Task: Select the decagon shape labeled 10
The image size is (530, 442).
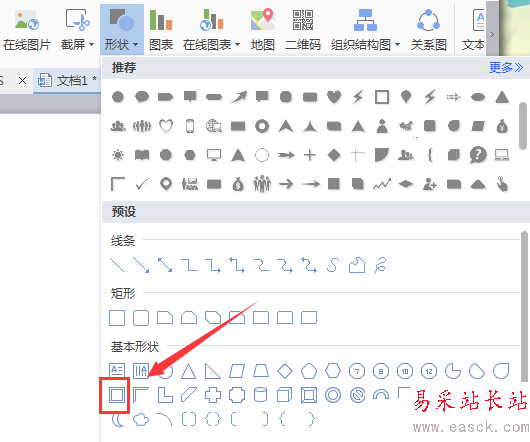Action: point(405,371)
